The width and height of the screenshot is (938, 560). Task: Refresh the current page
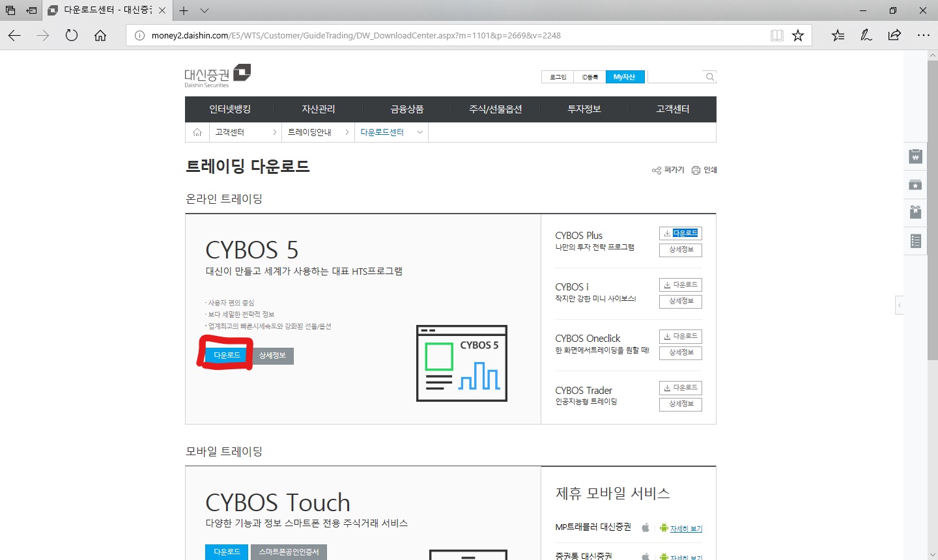tap(72, 35)
